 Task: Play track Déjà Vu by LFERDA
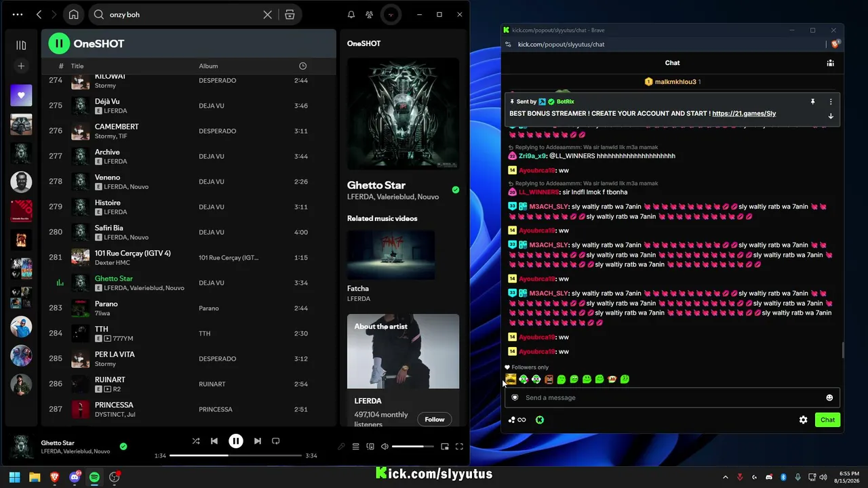click(x=189, y=106)
